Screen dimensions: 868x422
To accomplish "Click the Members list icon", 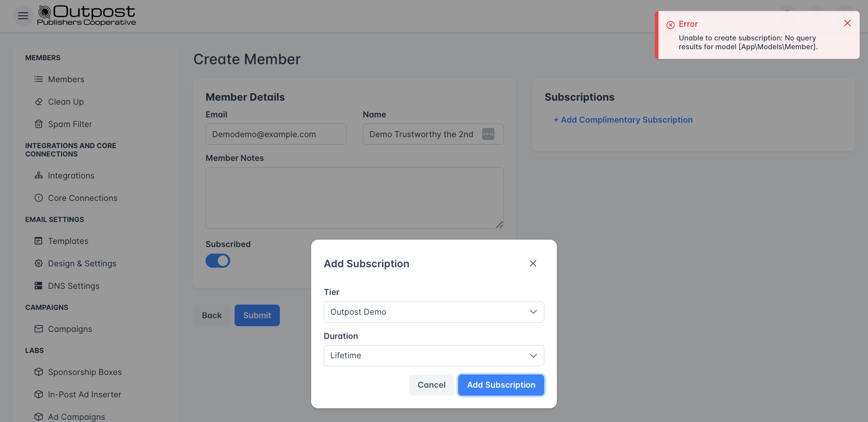I will pyautogui.click(x=39, y=79).
